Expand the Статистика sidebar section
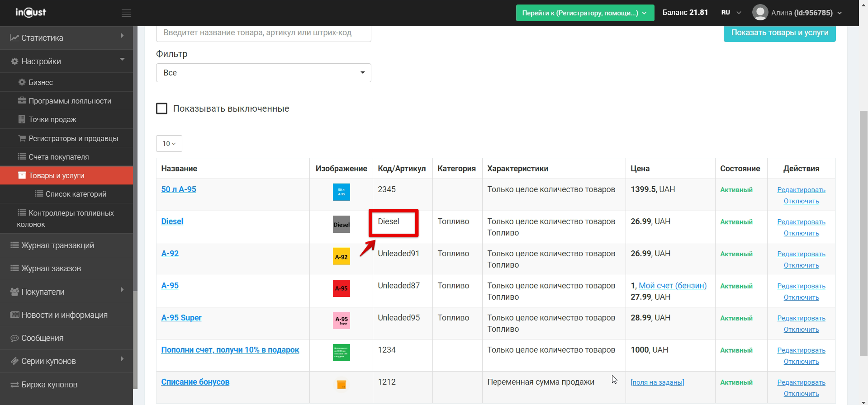The width and height of the screenshot is (868, 405). pos(66,38)
